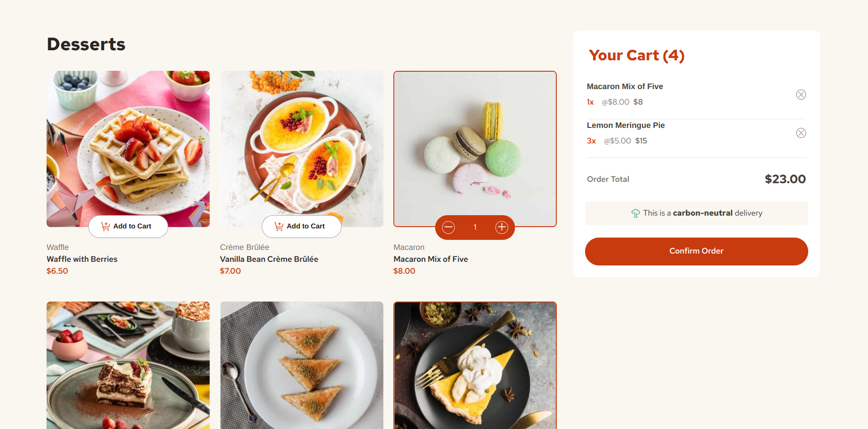868x429 pixels.
Task: Click the carbon-neutral tree icon
Action: coord(635,213)
